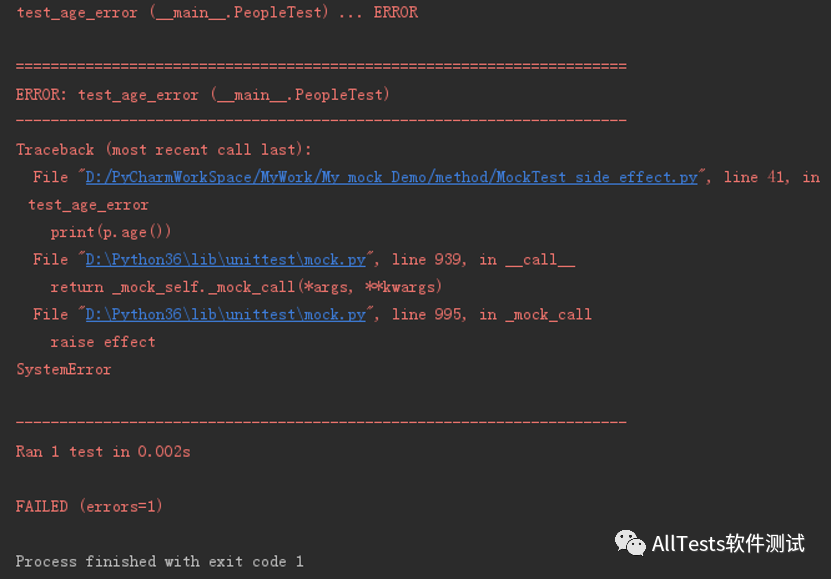Select the raise effect code line

(103, 342)
